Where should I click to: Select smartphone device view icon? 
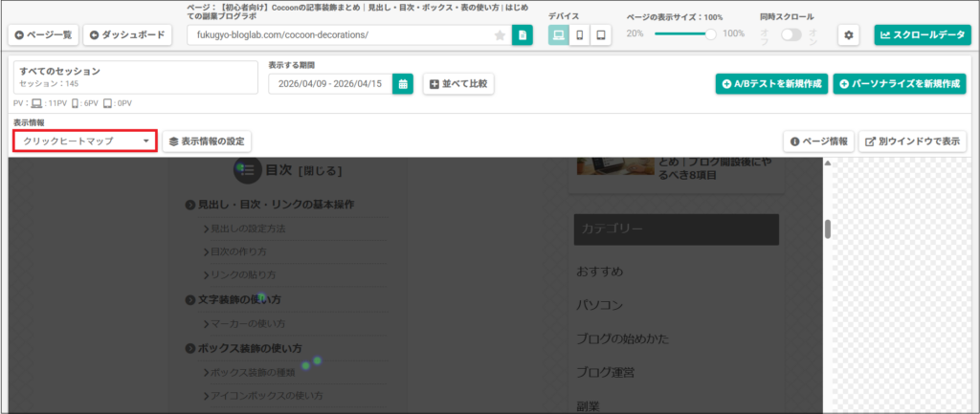[580, 35]
